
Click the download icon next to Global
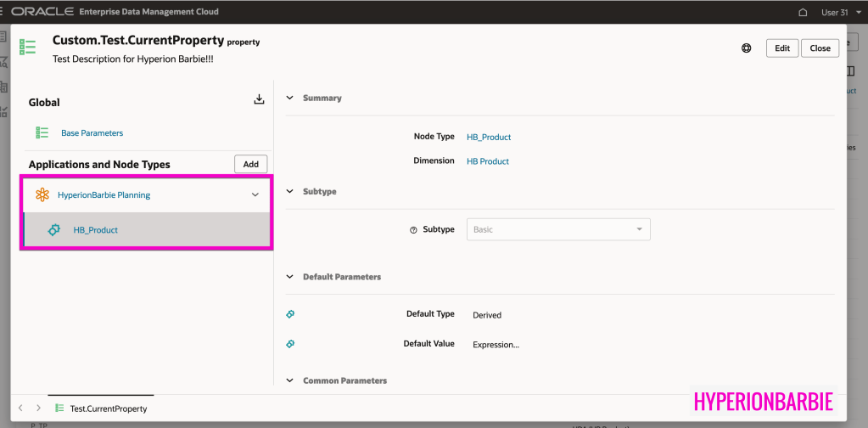[x=260, y=100]
